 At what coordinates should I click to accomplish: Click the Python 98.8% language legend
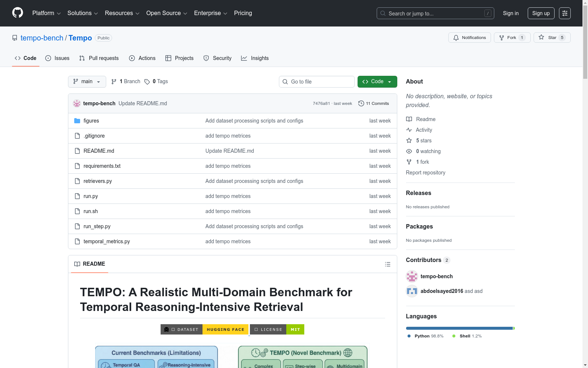(426, 336)
